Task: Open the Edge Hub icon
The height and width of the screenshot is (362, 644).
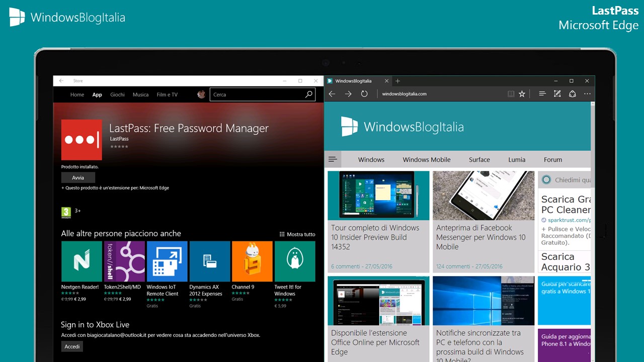Action: click(542, 94)
